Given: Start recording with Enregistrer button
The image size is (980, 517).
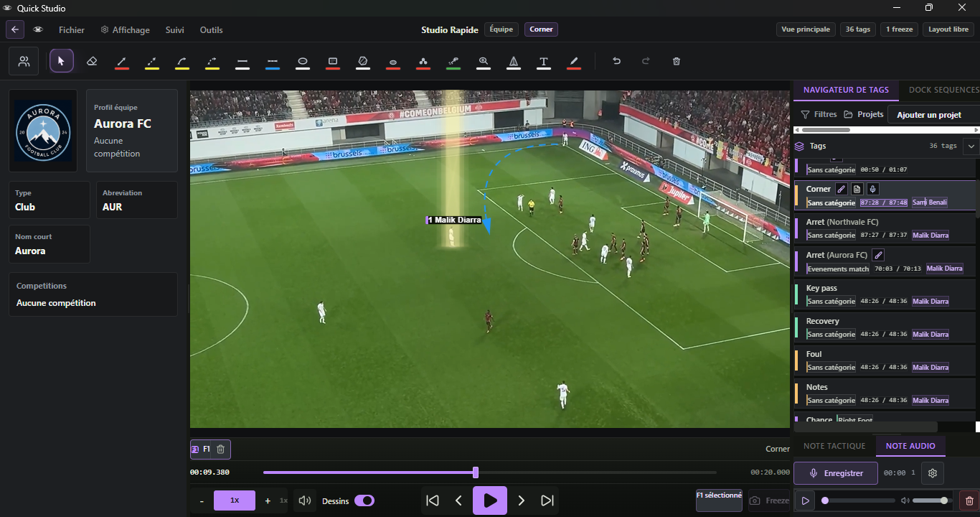Looking at the screenshot, I should pos(836,473).
